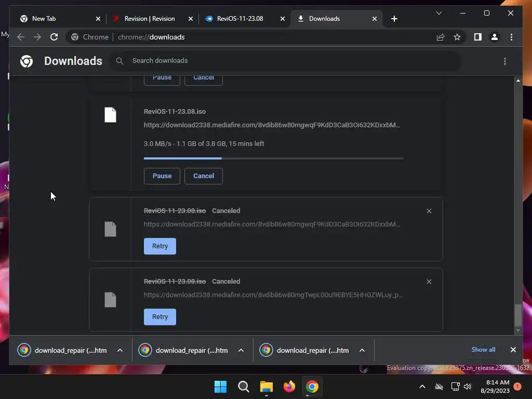Click the Search downloads field
This screenshot has width=532, height=399.
point(285,61)
